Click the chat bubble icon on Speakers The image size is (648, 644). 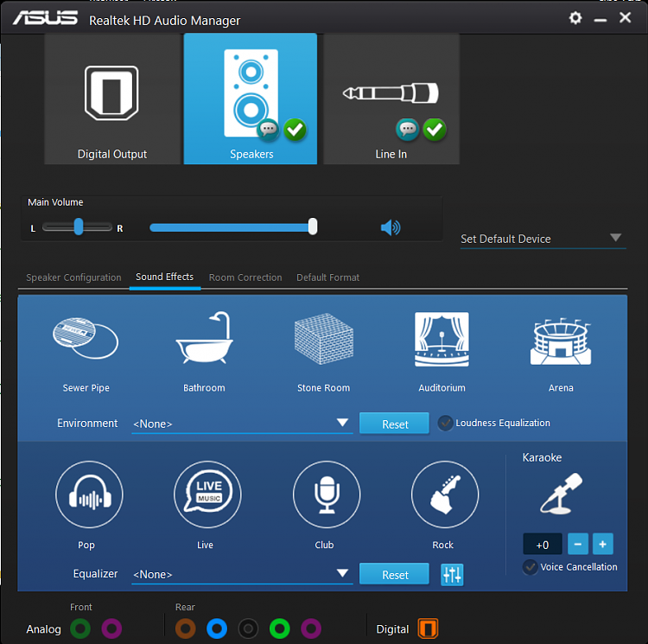[268, 130]
